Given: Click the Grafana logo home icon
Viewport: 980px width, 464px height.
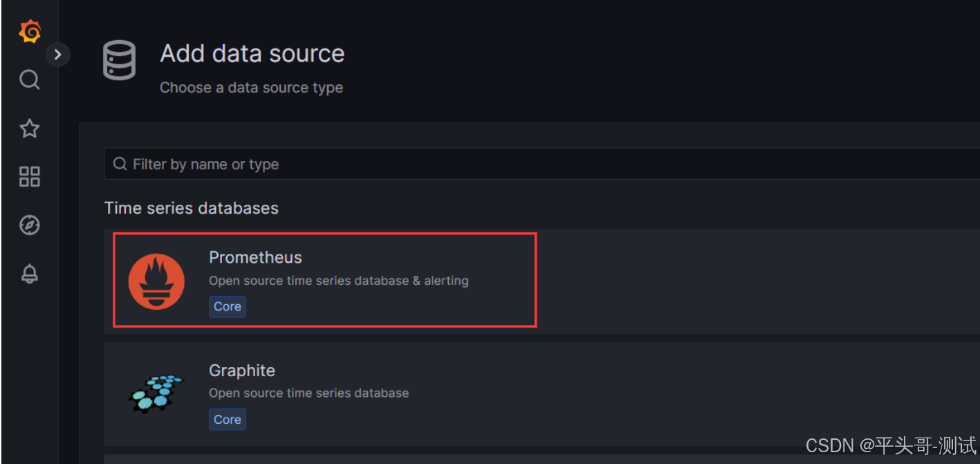Looking at the screenshot, I should [x=30, y=31].
